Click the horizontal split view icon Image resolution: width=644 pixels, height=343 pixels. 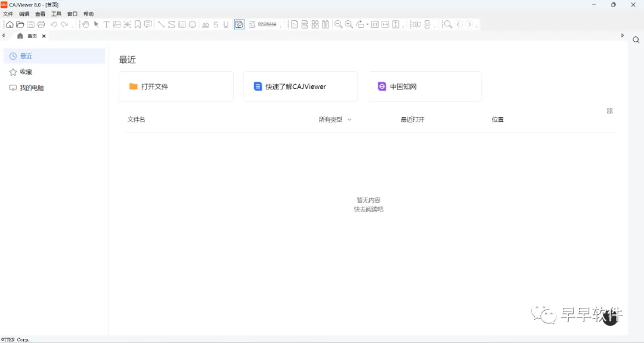(427, 24)
